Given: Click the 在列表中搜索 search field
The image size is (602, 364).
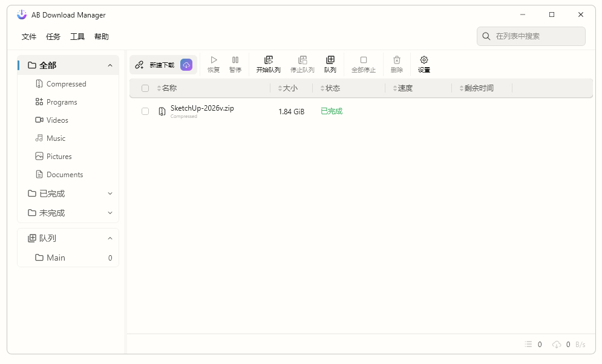Looking at the screenshot, I should point(535,36).
